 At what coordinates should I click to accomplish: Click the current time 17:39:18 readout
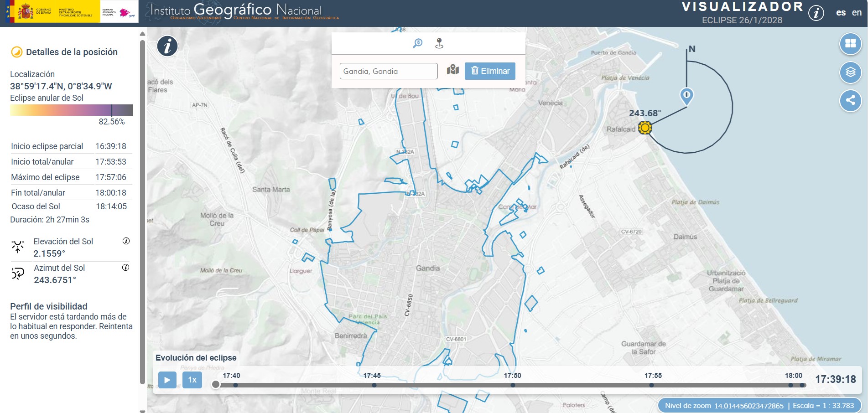pos(836,379)
